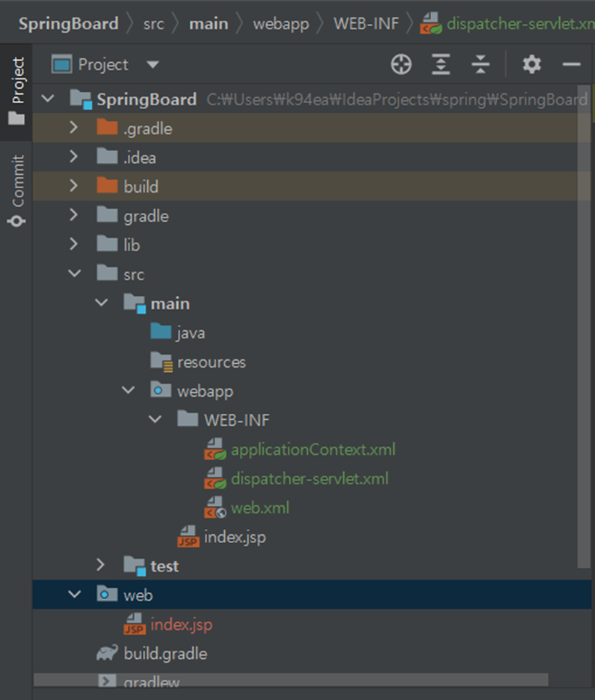Image resolution: width=595 pixels, height=700 pixels.
Task: Expand the test folder
Action: click(x=101, y=566)
